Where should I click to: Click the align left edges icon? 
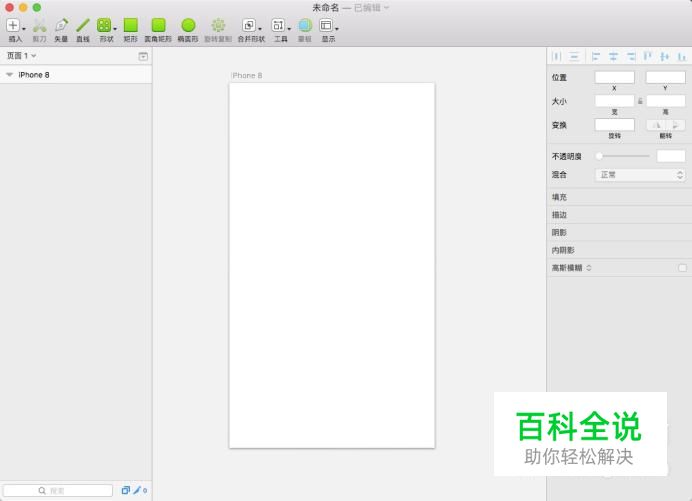click(x=596, y=56)
